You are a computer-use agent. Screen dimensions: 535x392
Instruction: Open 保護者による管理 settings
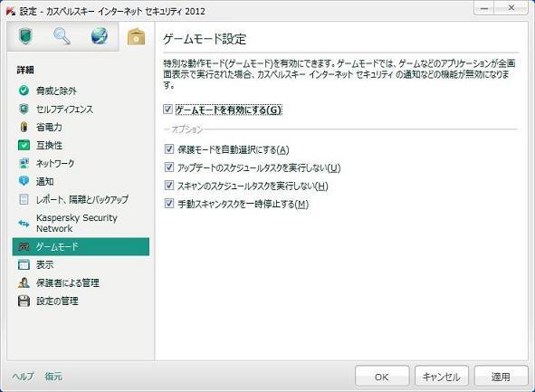(81, 282)
